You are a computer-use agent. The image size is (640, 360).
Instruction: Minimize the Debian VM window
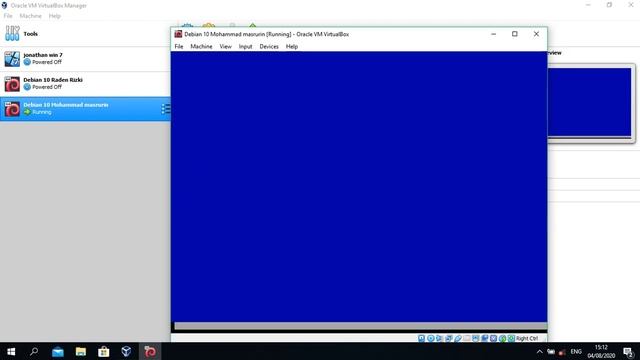493,34
